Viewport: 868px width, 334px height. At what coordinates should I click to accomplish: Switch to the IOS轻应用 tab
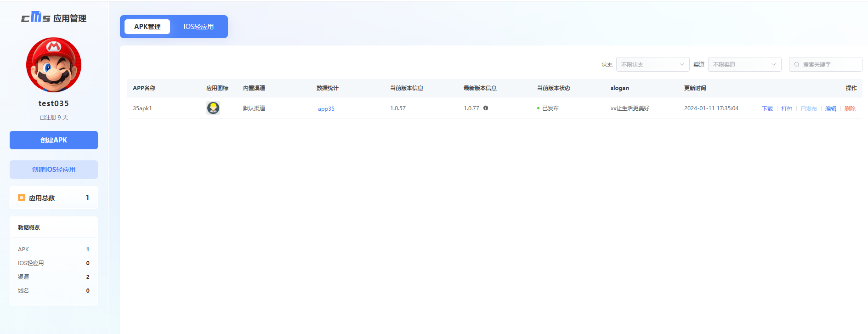[199, 27]
